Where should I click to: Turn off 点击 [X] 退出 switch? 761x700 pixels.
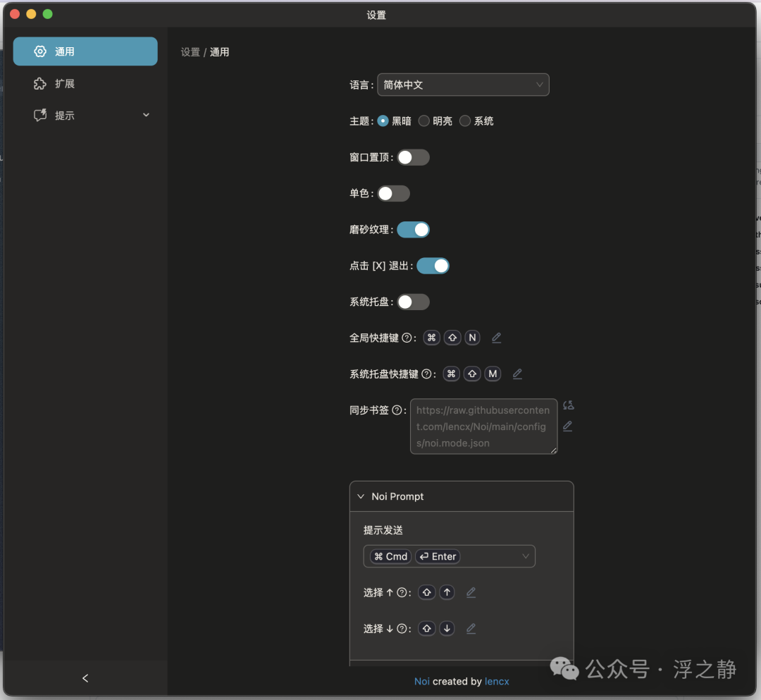(x=433, y=266)
